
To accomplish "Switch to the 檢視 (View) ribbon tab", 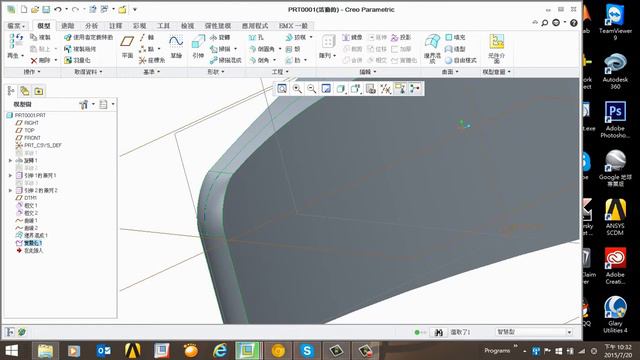I will pos(188,26).
